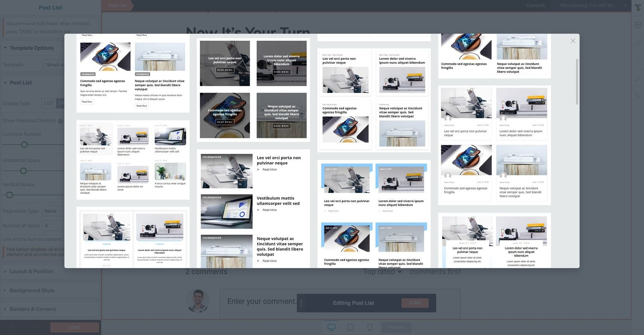Click the Columns Number slider handle
This screenshot has width=644, height=335.
(x=24, y=145)
